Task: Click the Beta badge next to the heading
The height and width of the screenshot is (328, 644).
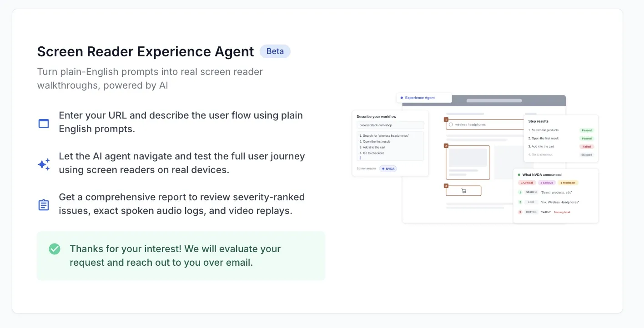Action: (275, 51)
